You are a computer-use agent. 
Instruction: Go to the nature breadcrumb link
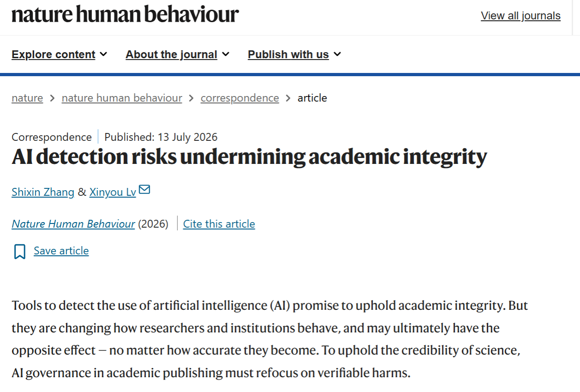[27, 98]
